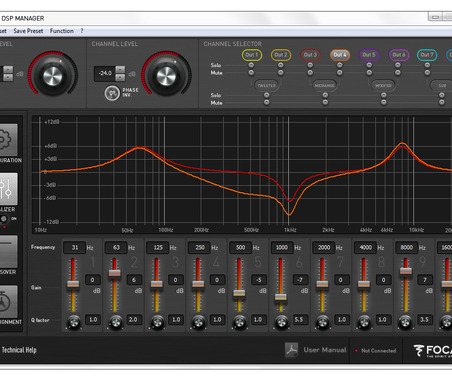Click the Q factor field showing 3.5
Viewport: 452px width, 380px height.
(425, 320)
